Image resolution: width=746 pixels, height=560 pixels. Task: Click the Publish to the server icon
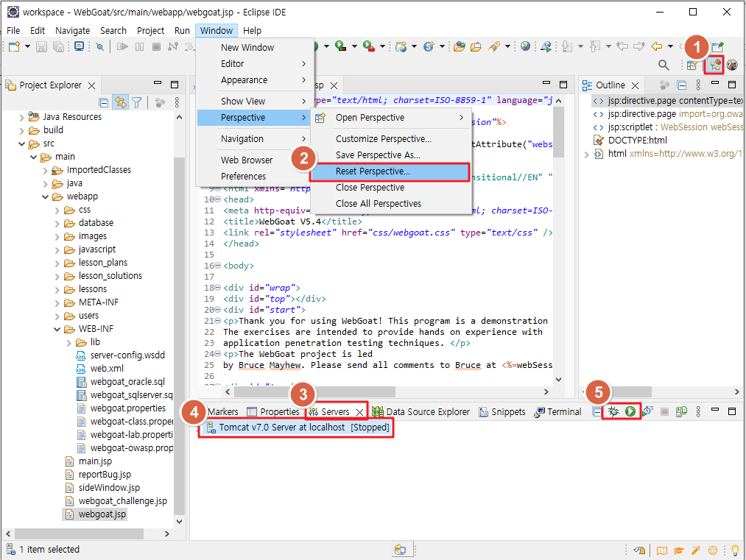tap(681, 411)
